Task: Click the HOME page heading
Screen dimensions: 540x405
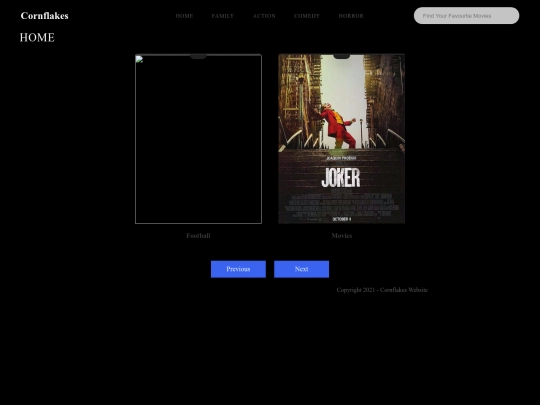Action: 37,38
